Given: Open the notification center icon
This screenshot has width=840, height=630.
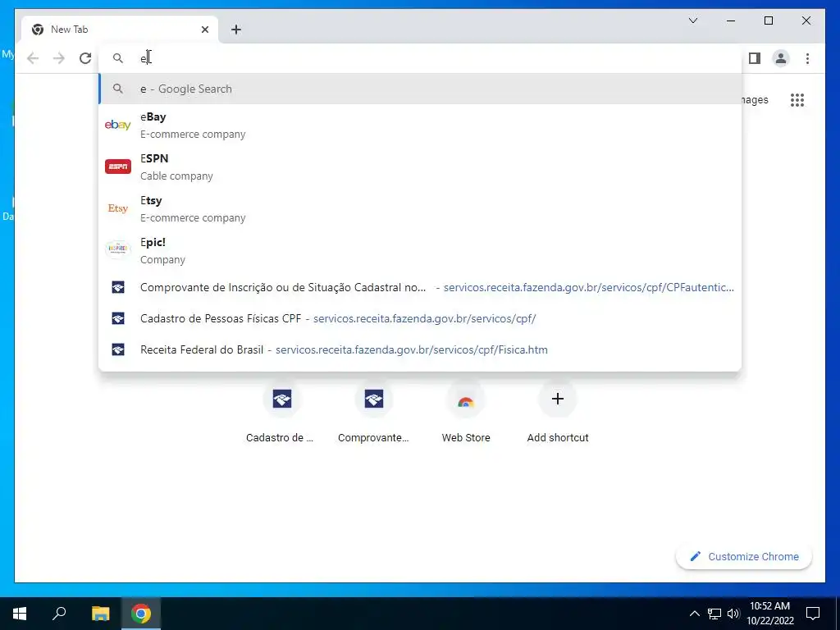Looking at the screenshot, I should click(x=813, y=614).
